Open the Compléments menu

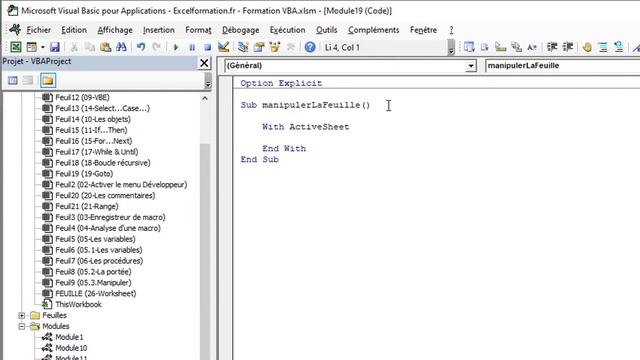[x=373, y=30]
